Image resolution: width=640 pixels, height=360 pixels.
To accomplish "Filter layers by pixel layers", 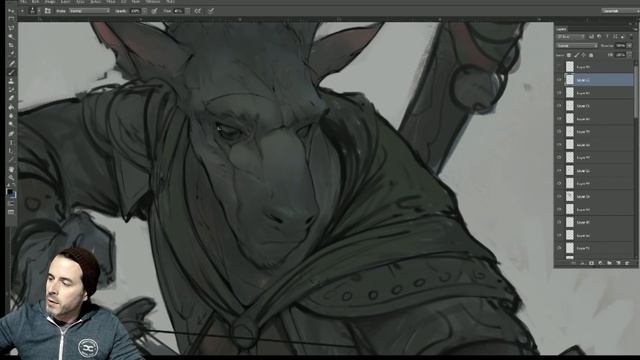I will [591, 36].
